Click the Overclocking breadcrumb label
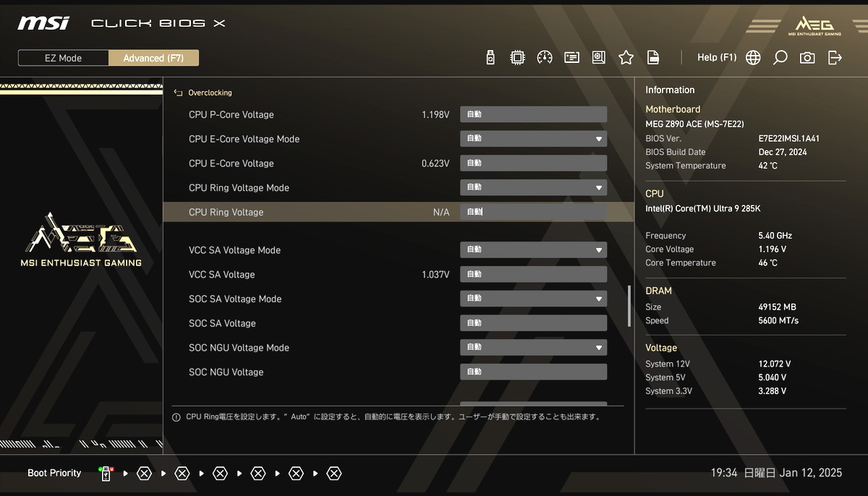 [210, 93]
